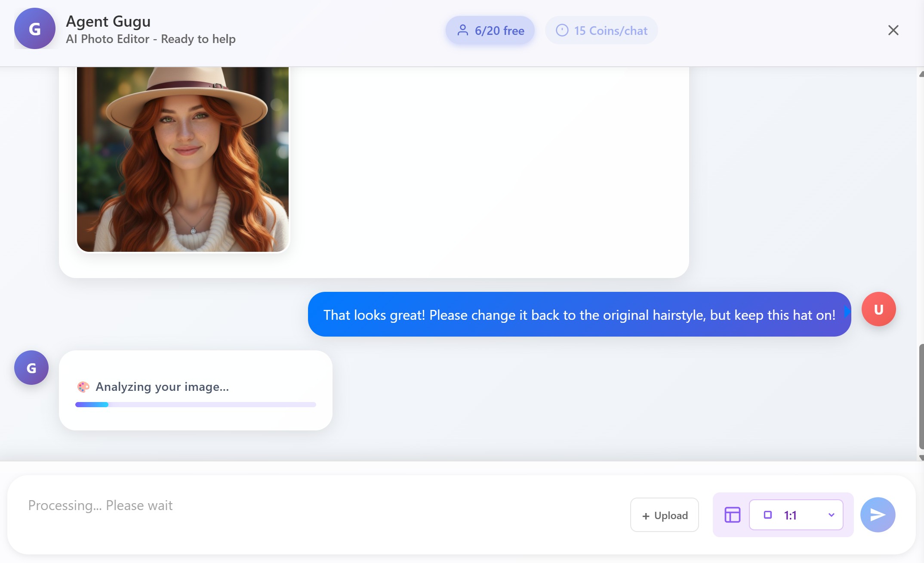This screenshot has height=563, width=924.
Task: Click the analyzing progress bar
Action: (195, 405)
